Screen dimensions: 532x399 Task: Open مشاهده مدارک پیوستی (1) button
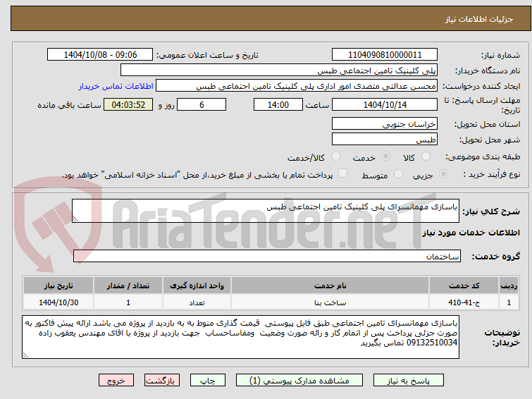(299, 381)
